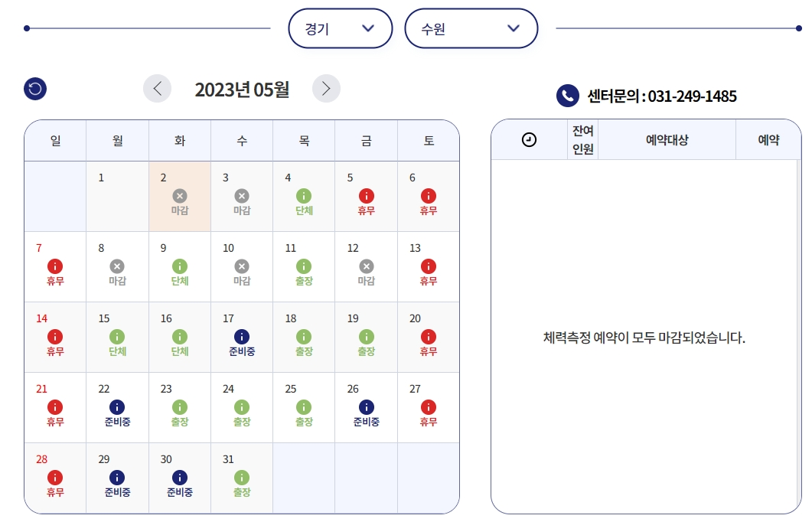This screenshot has width=812, height=522.
Task: Click the phone icon beside 센터문의
Action: [x=566, y=95]
